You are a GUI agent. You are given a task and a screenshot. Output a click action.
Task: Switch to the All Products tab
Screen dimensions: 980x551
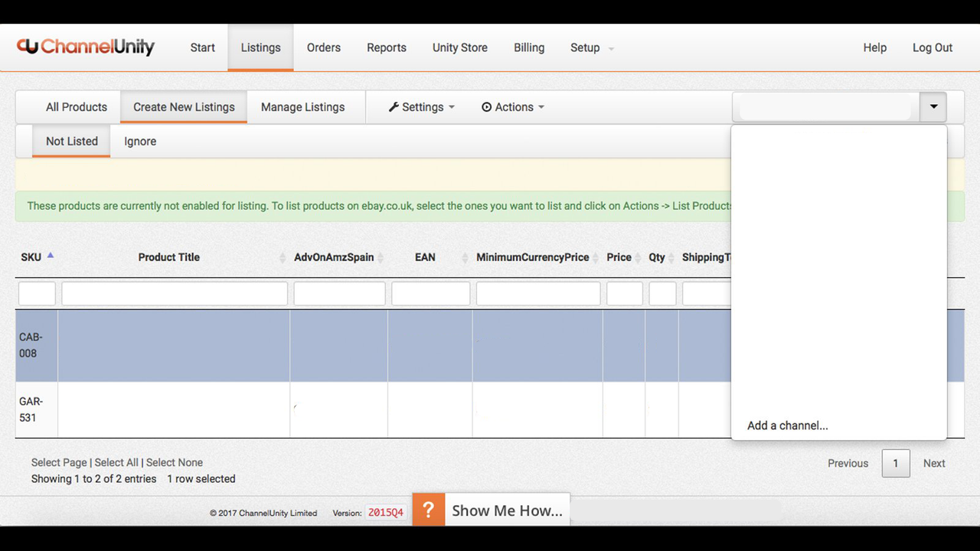pyautogui.click(x=77, y=107)
